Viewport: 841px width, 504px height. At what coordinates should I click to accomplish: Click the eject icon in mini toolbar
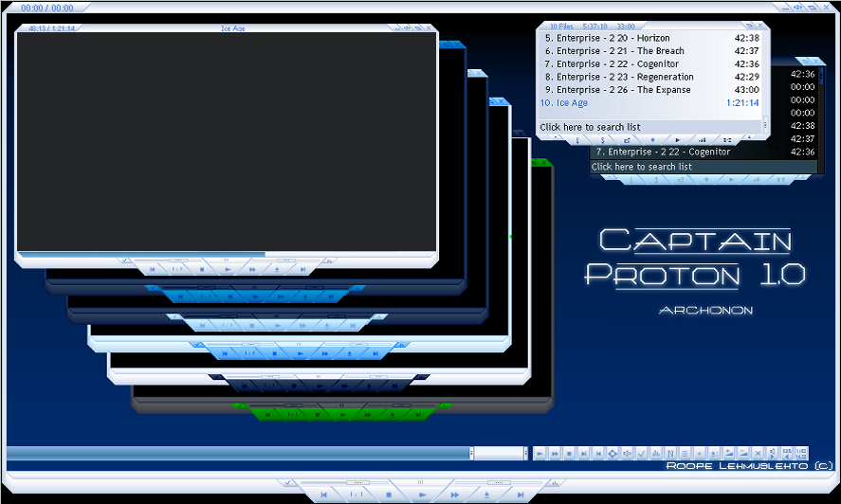click(x=714, y=454)
